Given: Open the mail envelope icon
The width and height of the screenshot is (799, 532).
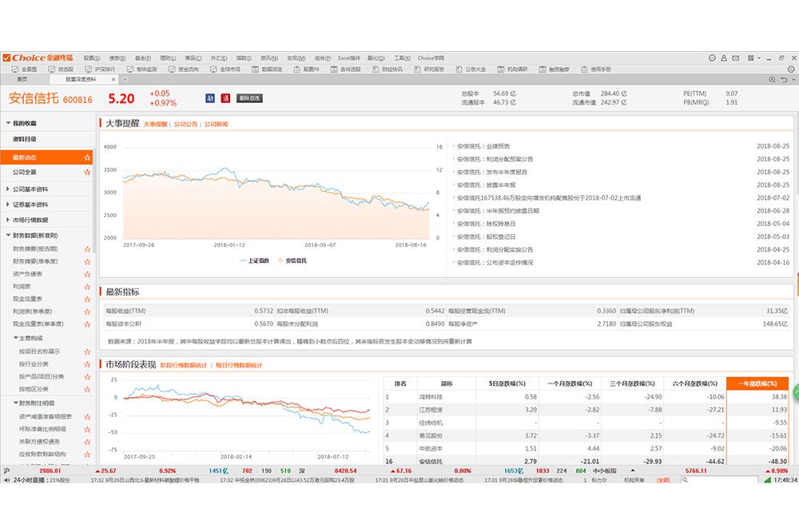Looking at the screenshot, I should click(735, 58).
